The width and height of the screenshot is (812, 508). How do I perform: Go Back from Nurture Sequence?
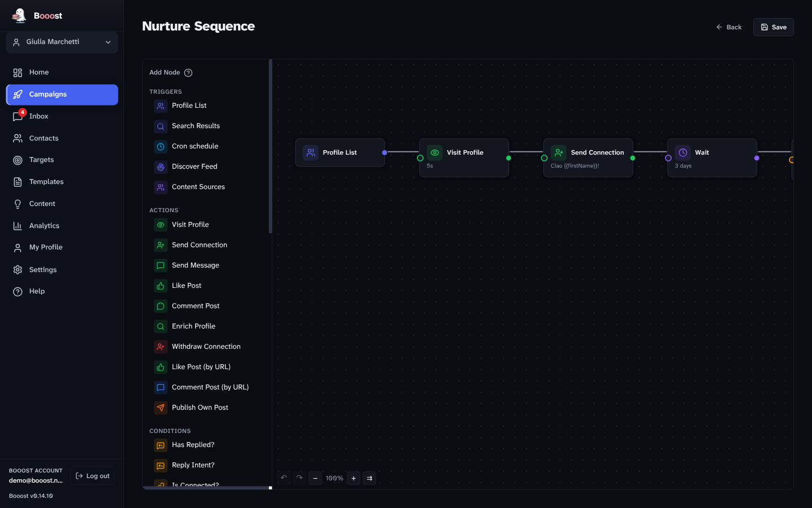(x=729, y=27)
